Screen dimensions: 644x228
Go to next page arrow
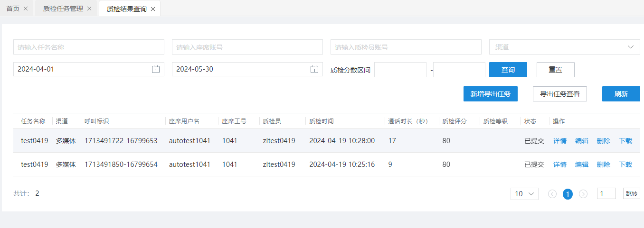(x=583, y=194)
